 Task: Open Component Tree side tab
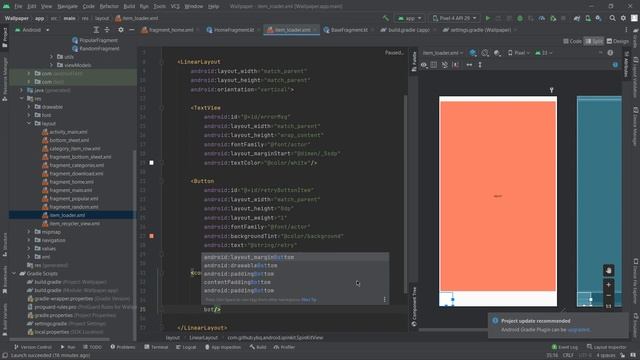click(414, 306)
